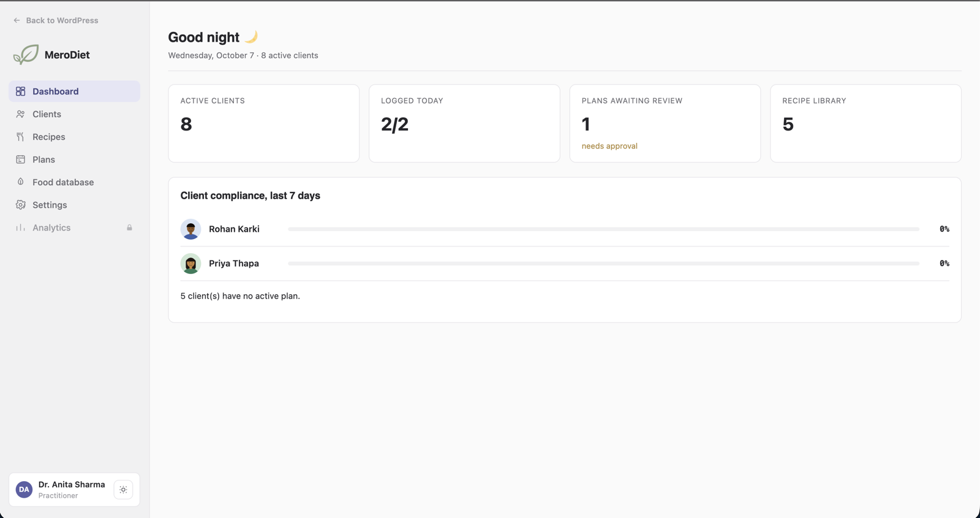Open the Recipes menu item
The image size is (980, 518).
[74, 137]
